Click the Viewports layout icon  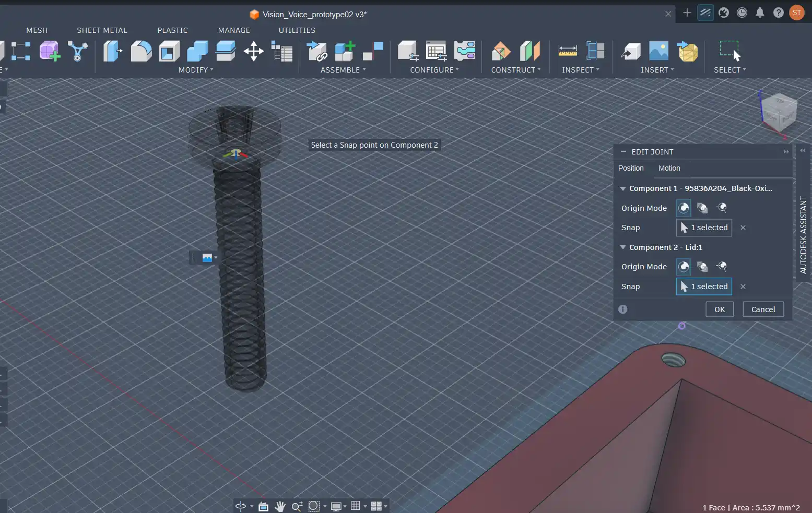[376, 506]
